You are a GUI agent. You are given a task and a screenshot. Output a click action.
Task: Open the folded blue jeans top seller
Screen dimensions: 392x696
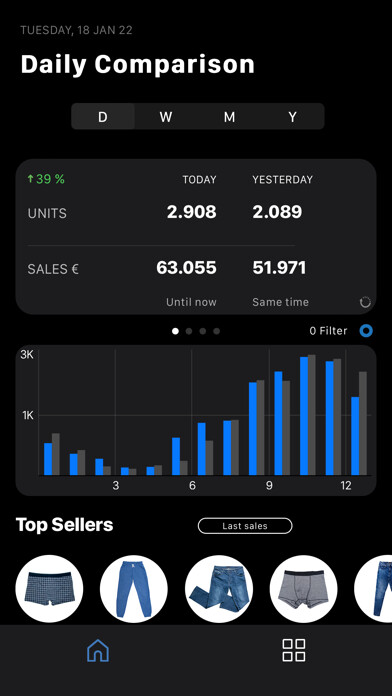coord(219,589)
